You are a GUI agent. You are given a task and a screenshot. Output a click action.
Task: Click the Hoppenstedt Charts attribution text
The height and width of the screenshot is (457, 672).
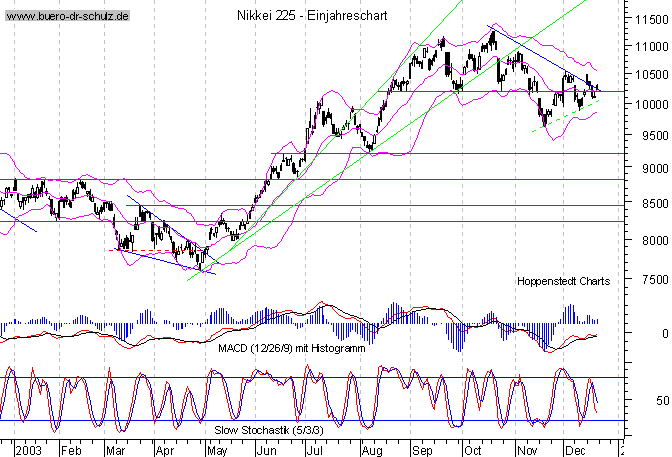(x=563, y=282)
